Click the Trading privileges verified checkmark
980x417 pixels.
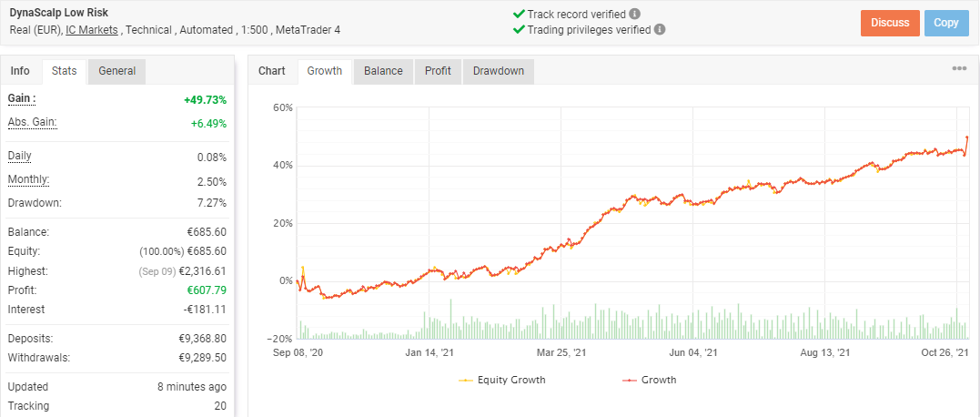click(519, 29)
